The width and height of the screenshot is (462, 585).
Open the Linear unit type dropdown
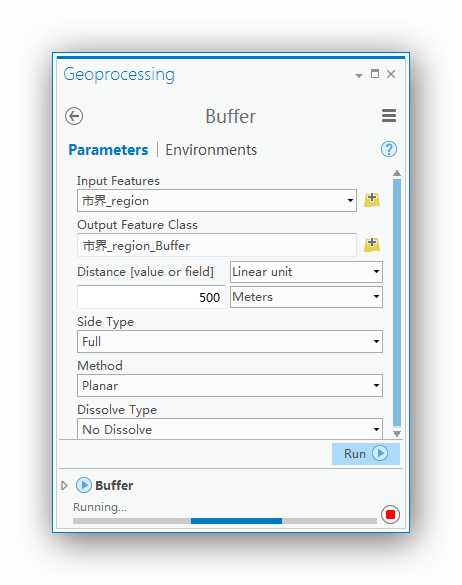tap(306, 272)
